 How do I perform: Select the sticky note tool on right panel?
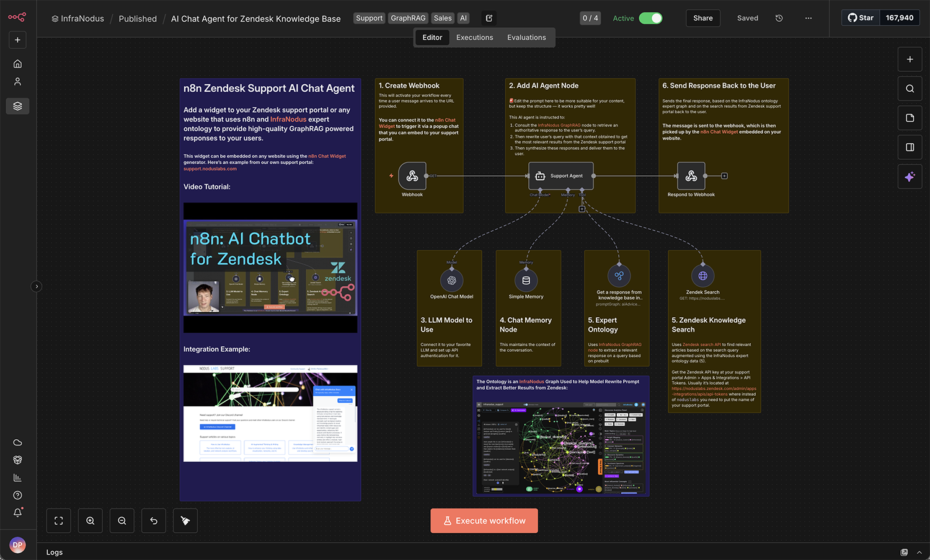tap(910, 118)
